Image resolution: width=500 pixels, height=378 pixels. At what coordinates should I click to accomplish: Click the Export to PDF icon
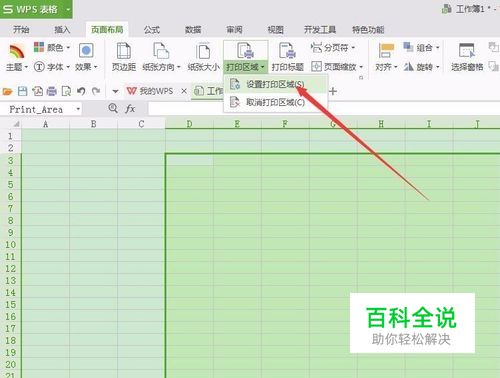[x=37, y=91]
